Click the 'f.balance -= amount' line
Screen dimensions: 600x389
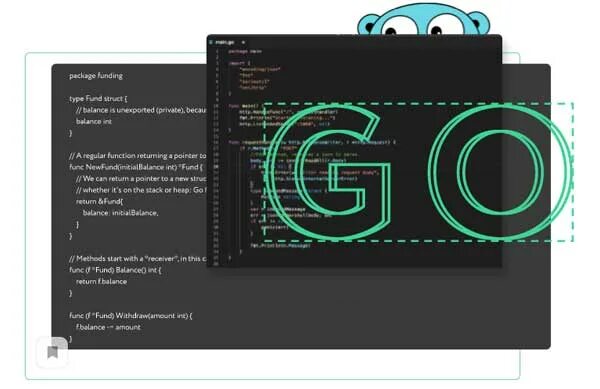[x=108, y=327]
